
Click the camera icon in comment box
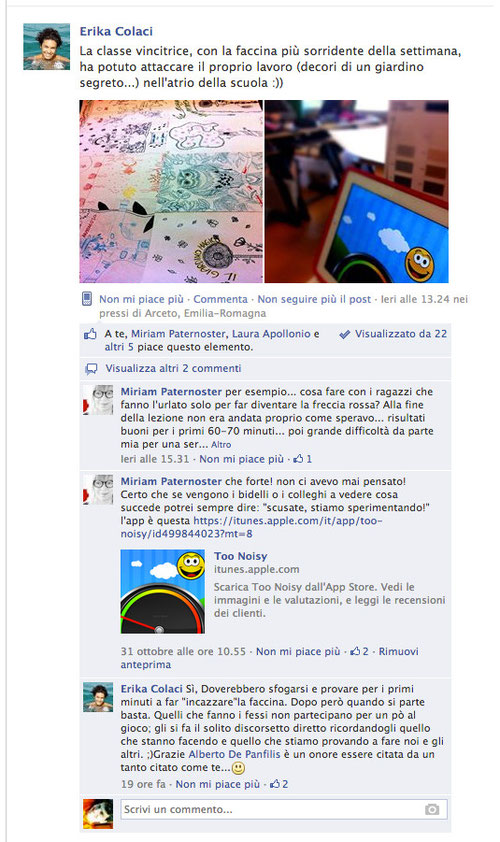[432, 809]
